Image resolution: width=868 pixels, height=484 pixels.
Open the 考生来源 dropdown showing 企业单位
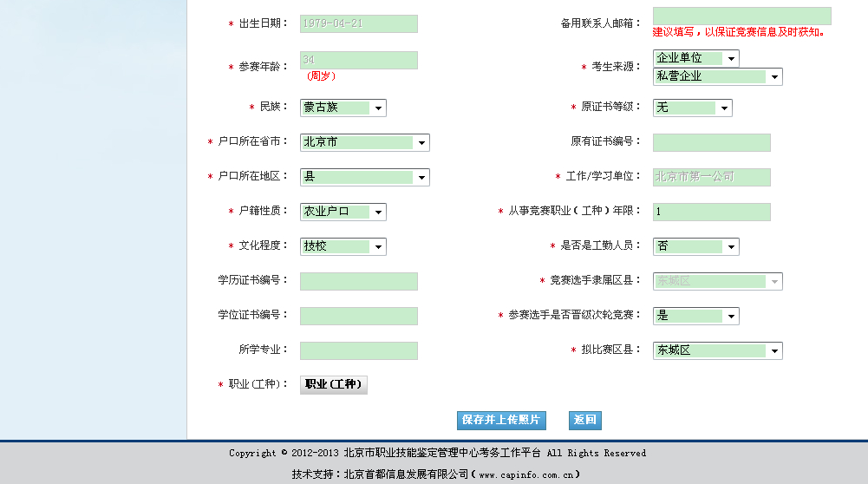695,58
